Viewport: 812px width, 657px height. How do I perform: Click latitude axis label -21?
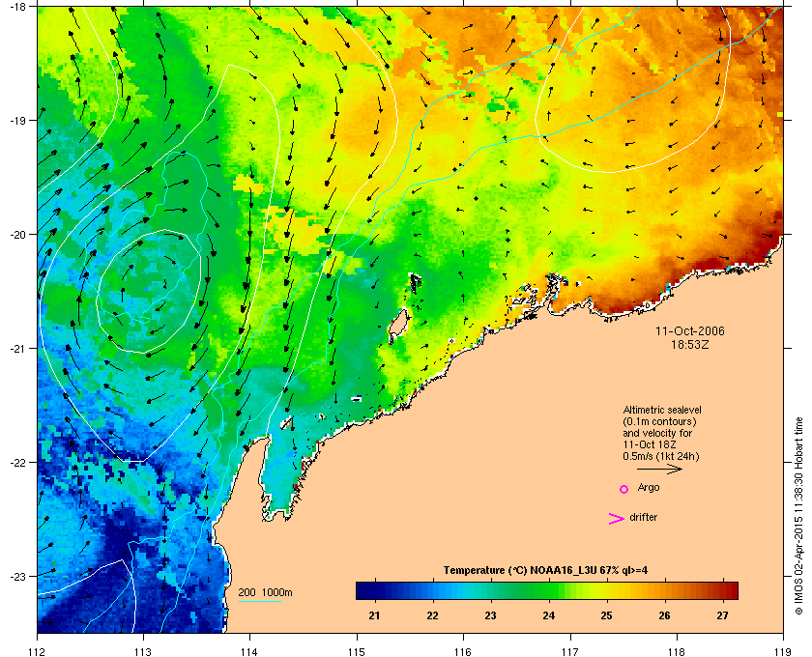point(17,348)
